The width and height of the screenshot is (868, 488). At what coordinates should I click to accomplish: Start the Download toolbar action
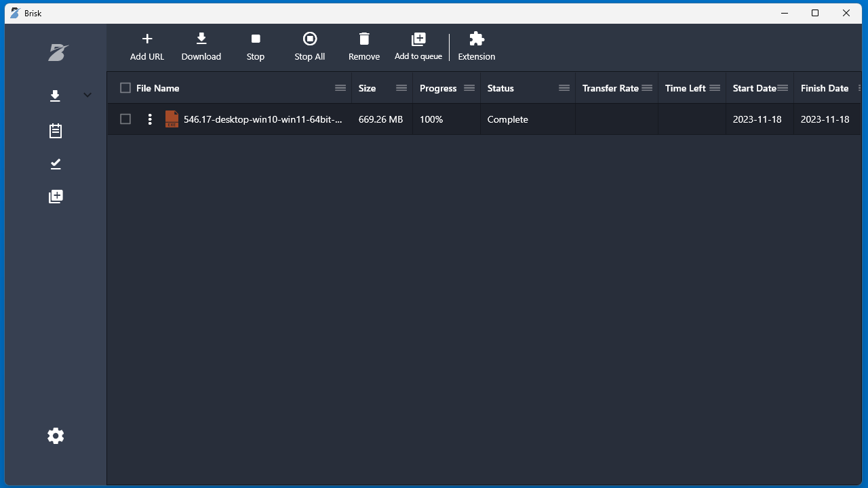[201, 47]
